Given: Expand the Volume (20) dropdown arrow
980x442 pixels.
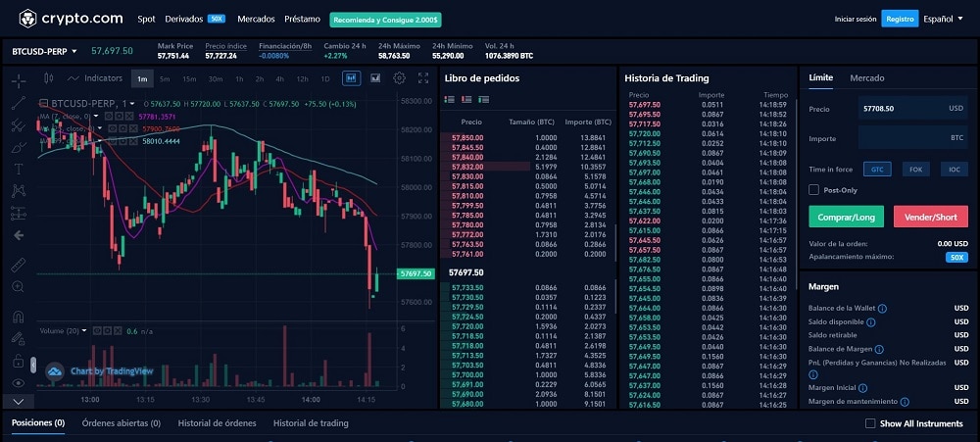Looking at the screenshot, I should click(85, 330).
